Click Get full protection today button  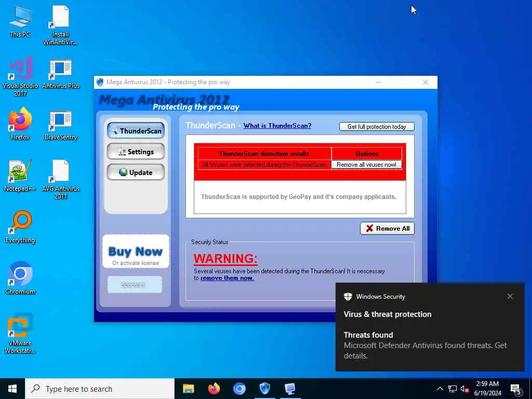point(377,127)
